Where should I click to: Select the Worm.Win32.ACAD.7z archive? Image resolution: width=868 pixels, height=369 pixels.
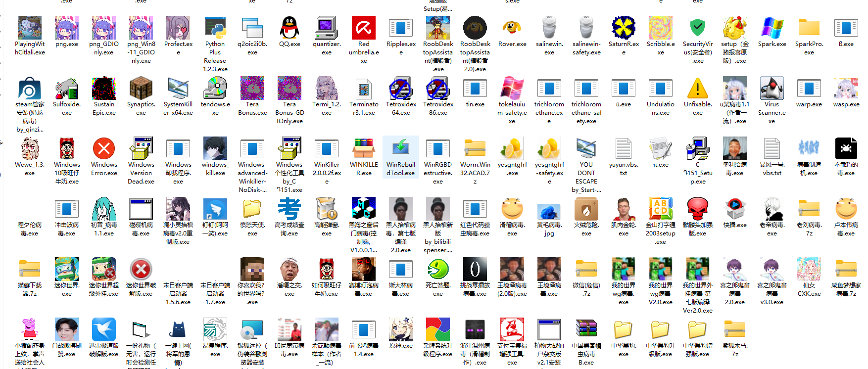(x=475, y=149)
